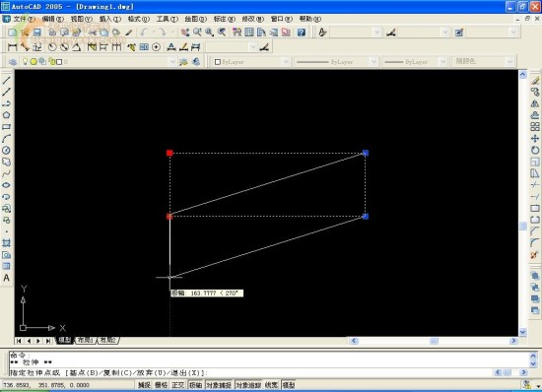Click the red grip at top-left corner

pyautogui.click(x=169, y=153)
